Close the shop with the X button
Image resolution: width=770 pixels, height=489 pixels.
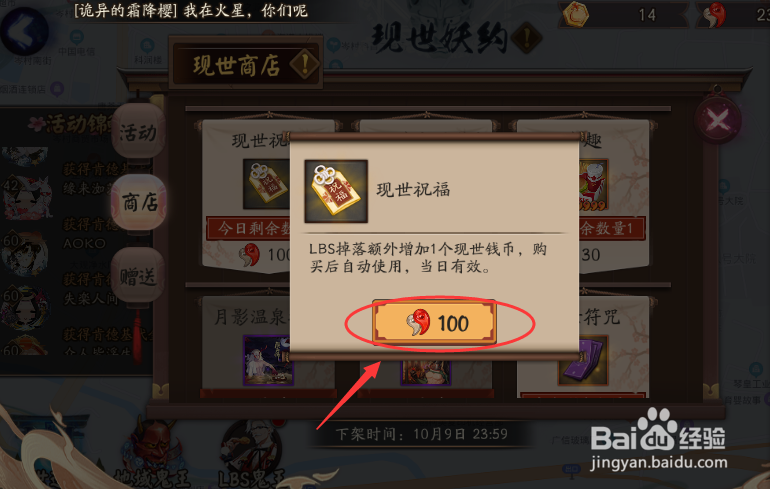(x=717, y=119)
